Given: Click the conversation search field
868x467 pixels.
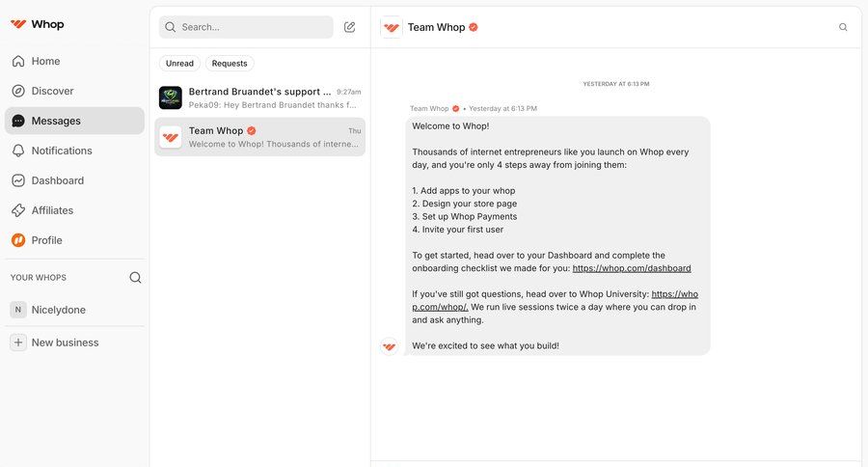Looking at the screenshot, I should tap(253, 27).
